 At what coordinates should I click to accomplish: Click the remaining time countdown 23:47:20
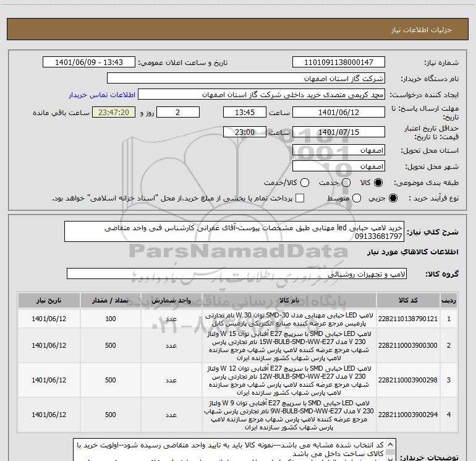tap(114, 113)
